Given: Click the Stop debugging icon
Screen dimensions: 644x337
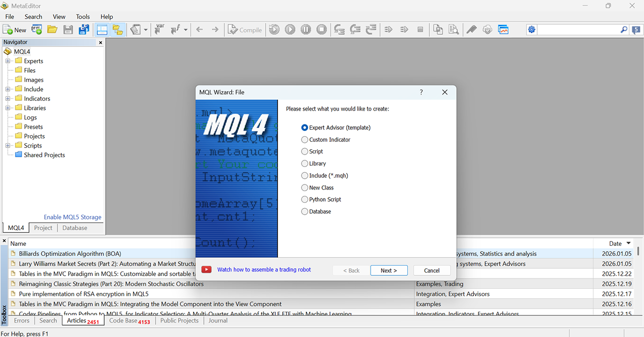Looking at the screenshot, I should coord(321,30).
